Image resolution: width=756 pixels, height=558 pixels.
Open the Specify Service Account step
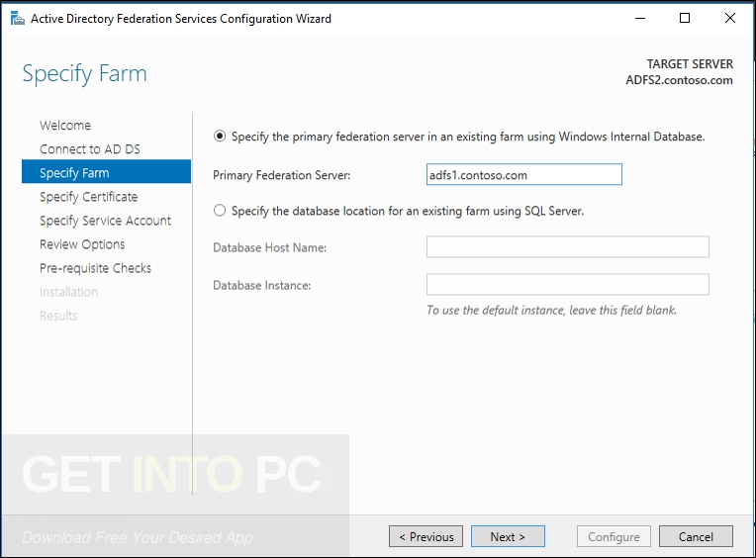(x=105, y=221)
